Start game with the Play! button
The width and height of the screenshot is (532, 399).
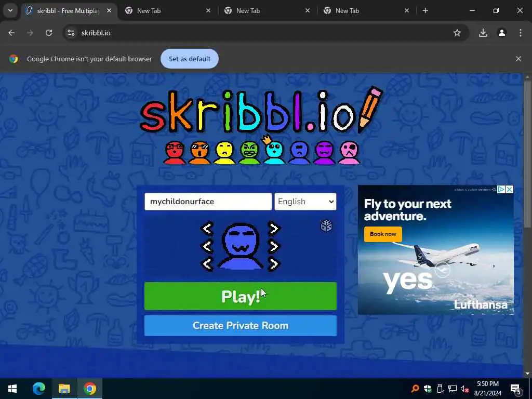click(x=241, y=296)
